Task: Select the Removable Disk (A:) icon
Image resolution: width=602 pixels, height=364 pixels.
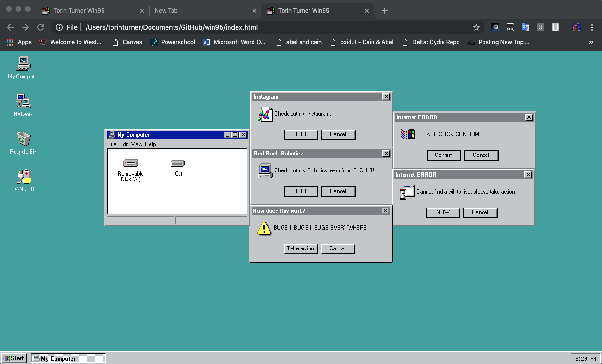Action: (x=130, y=163)
